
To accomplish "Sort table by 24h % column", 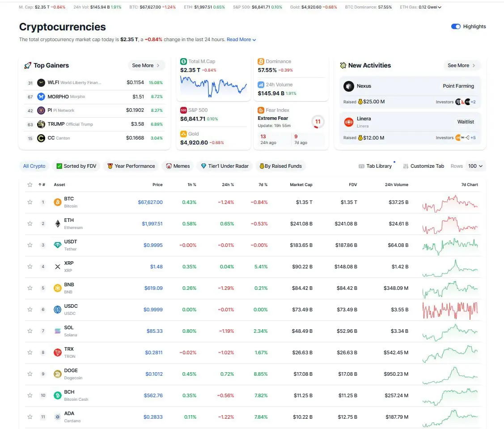I will point(228,185).
